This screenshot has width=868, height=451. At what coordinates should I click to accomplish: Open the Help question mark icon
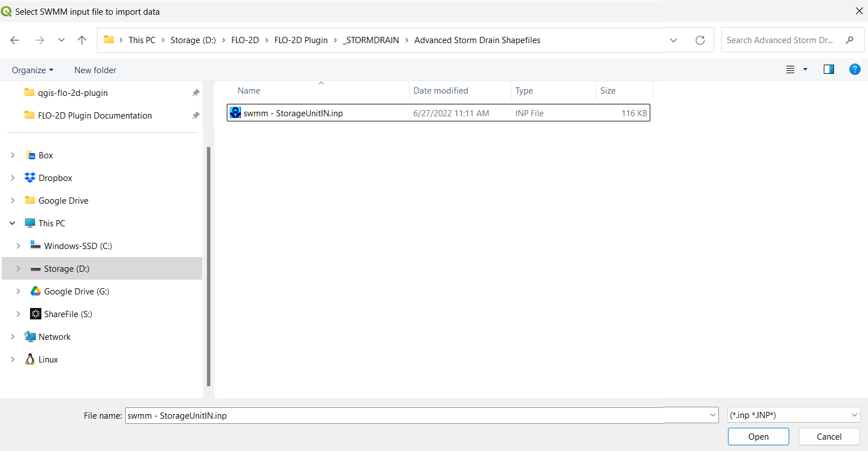tap(854, 70)
